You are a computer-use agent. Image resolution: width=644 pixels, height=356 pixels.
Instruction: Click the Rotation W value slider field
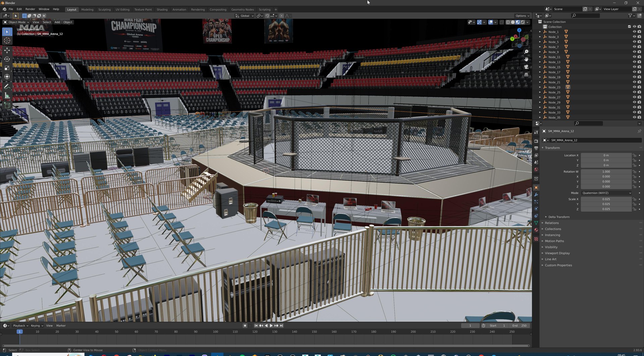pyautogui.click(x=606, y=172)
